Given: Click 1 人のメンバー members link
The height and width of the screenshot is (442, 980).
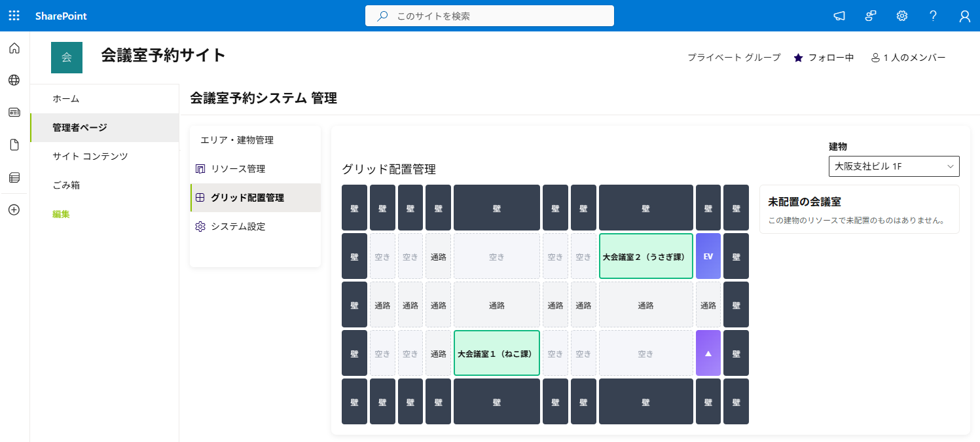Looking at the screenshot, I should click(x=908, y=58).
